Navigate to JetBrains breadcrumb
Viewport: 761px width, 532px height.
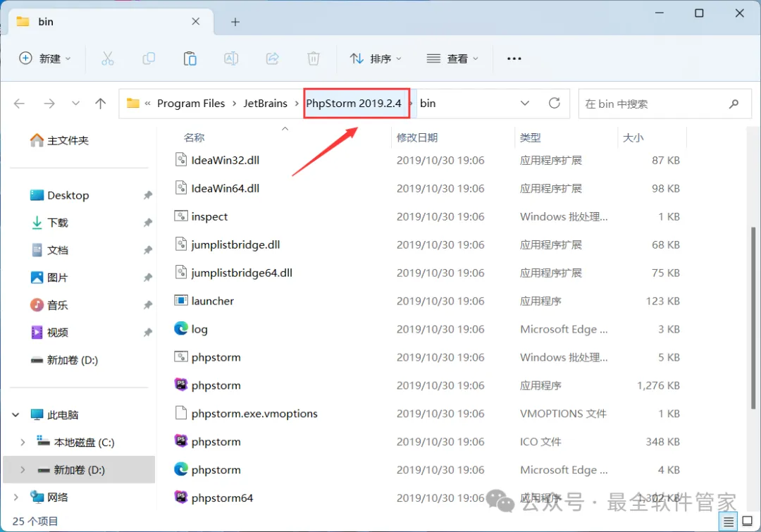pos(265,104)
